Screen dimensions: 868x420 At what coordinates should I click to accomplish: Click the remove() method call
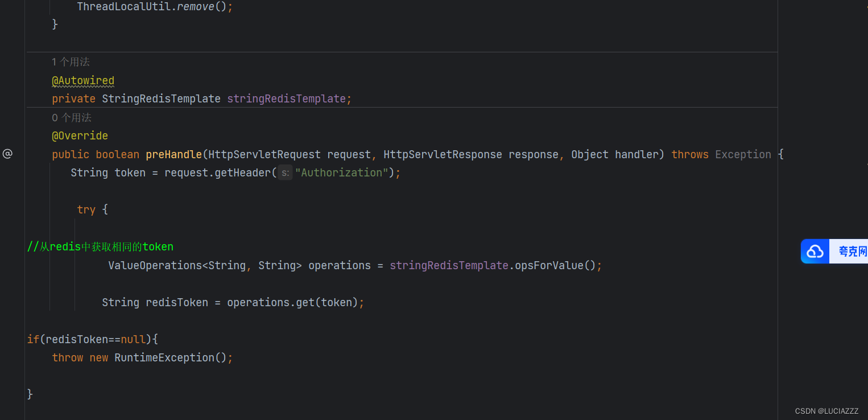(202, 7)
